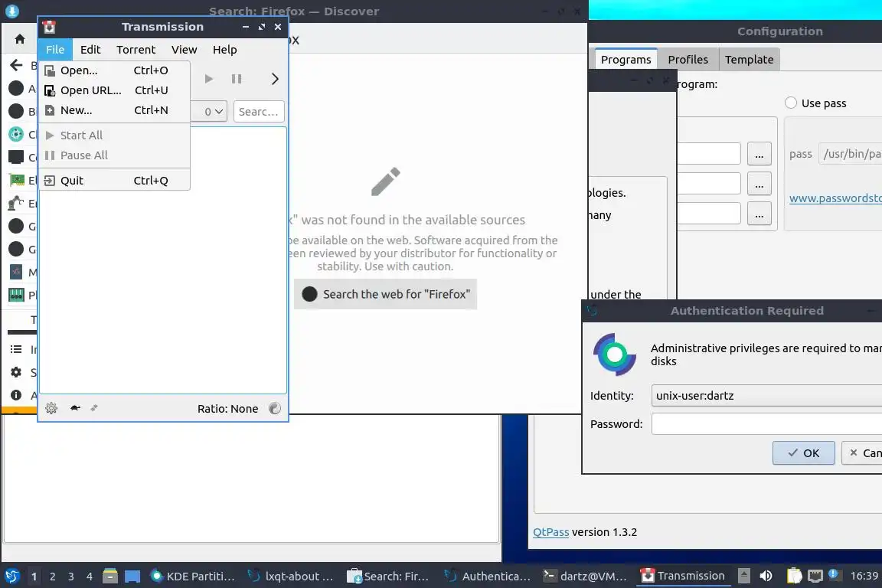Activate the KDE Partition Manager taskbar entry

[x=193, y=577]
